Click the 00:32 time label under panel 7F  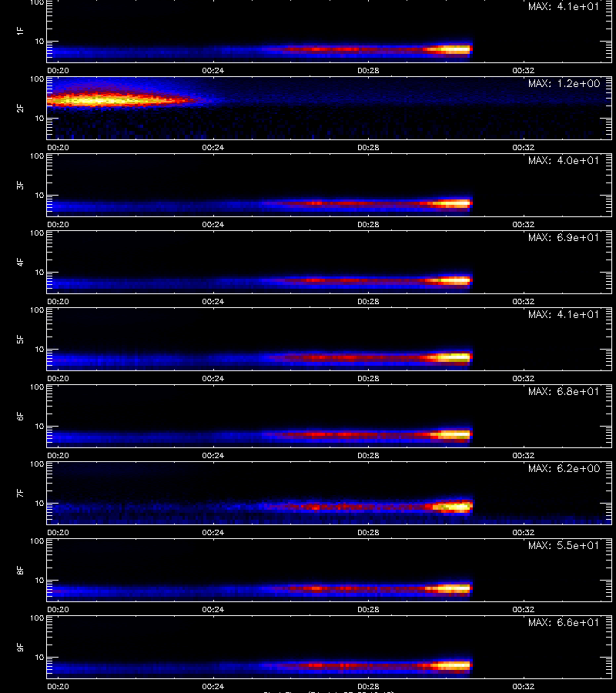tap(523, 533)
